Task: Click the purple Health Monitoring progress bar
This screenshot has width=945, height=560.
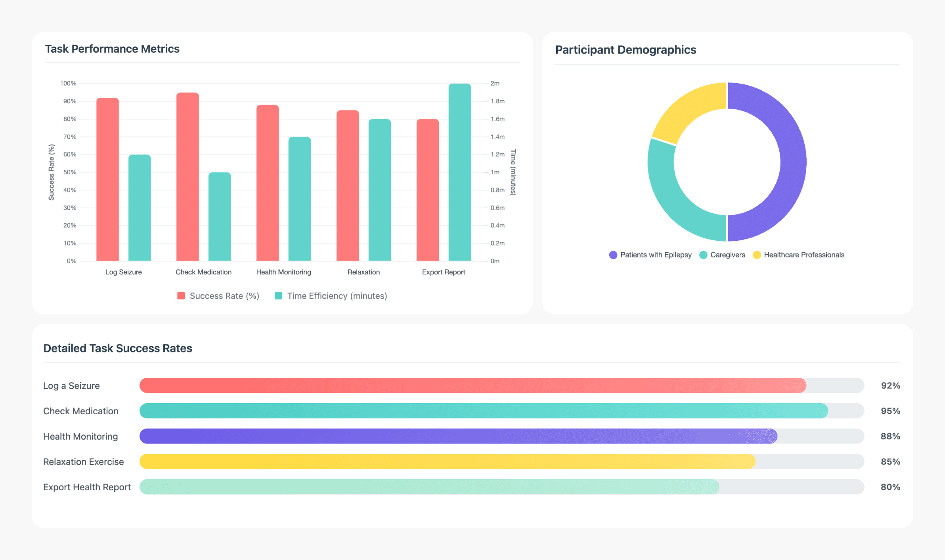Action: point(458,436)
